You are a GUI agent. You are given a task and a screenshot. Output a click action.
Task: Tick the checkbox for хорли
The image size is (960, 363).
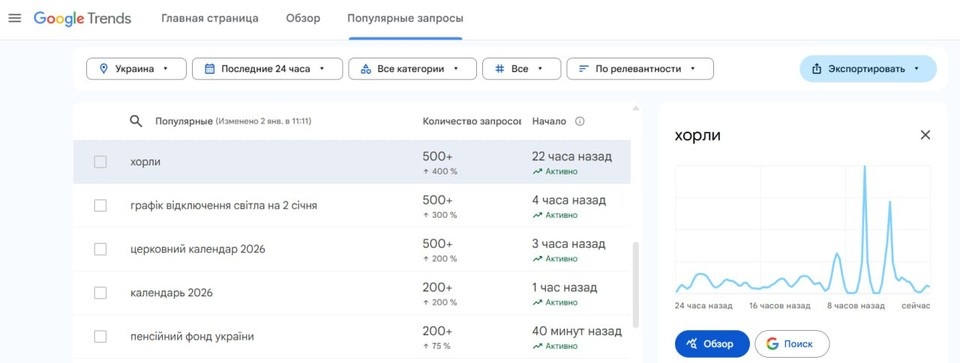click(x=100, y=162)
